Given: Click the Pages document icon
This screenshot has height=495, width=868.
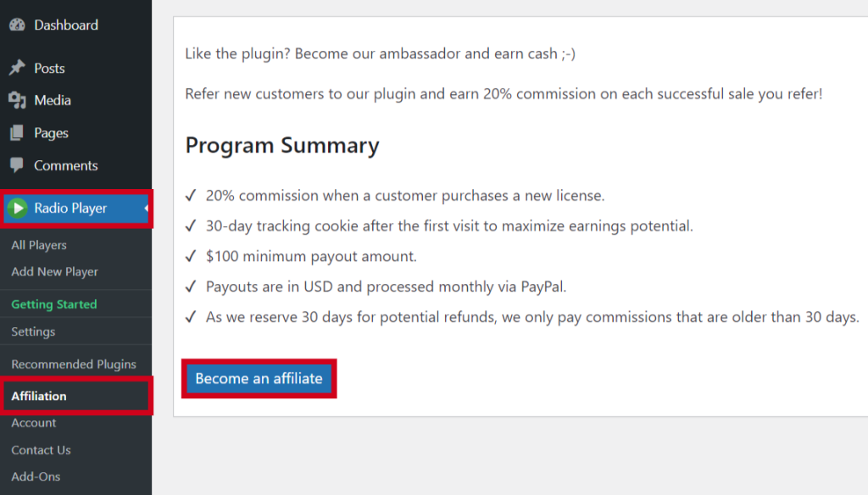Looking at the screenshot, I should [17, 132].
